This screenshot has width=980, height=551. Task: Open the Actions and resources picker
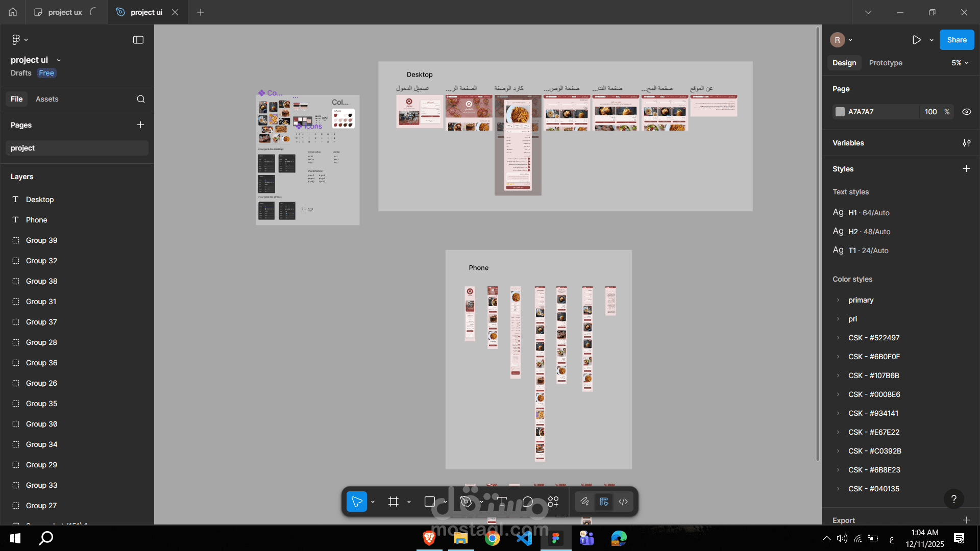553,502
